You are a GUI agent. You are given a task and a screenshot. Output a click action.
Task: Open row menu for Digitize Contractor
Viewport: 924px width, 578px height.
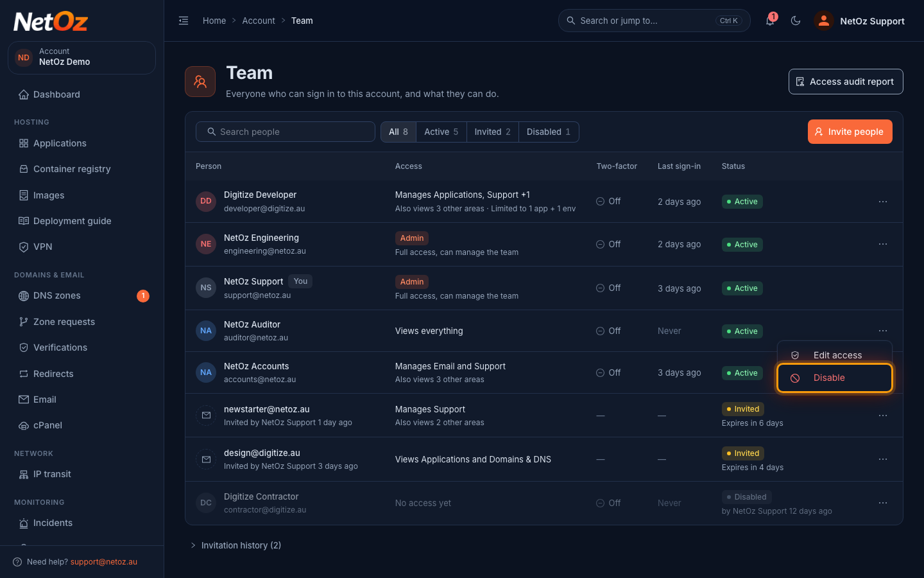883,503
